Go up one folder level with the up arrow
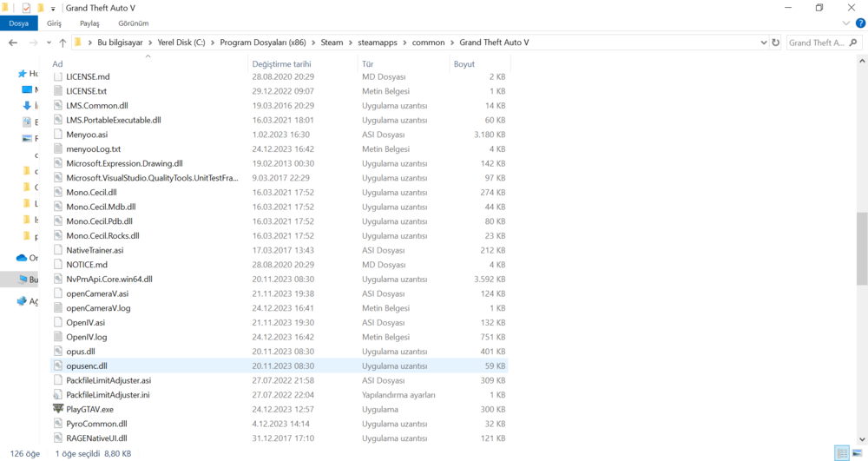 point(62,43)
